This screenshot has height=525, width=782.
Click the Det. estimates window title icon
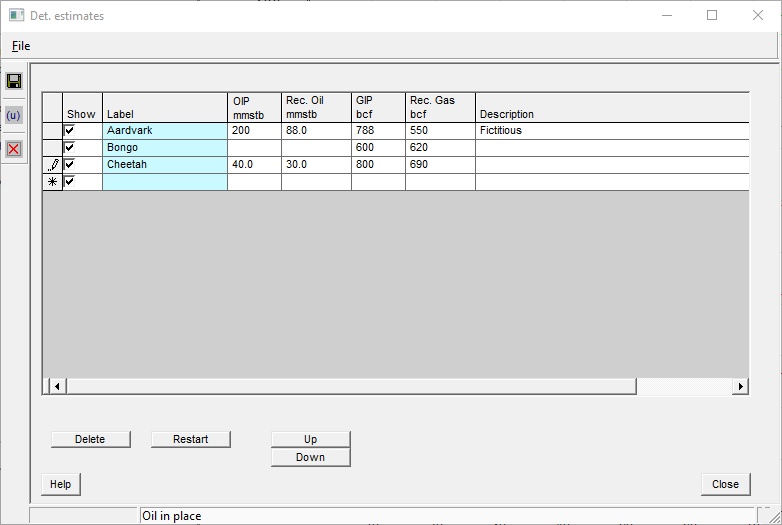[x=16, y=16]
